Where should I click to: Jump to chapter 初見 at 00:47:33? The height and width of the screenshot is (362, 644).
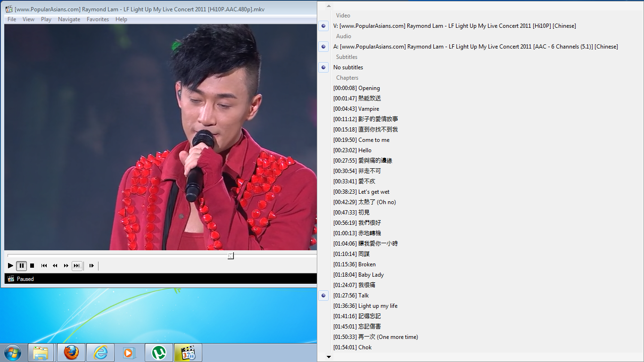pyautogui.click(x=480, y=213)
